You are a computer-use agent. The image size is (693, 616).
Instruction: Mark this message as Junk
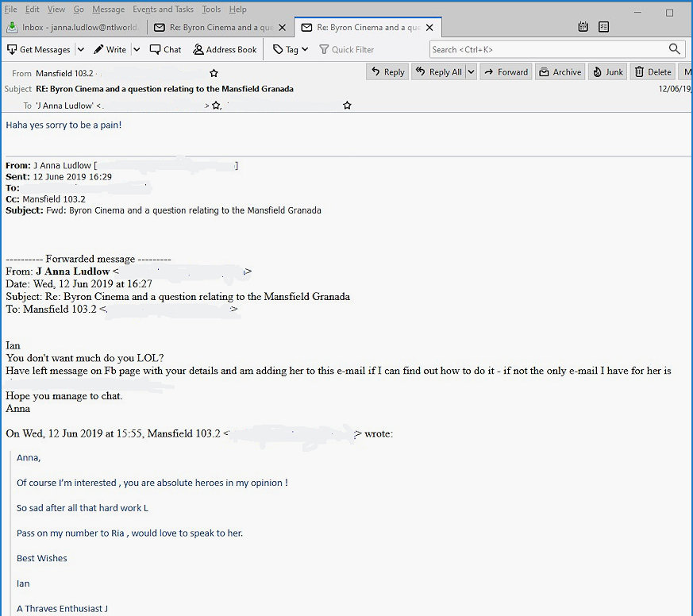(608, 72)
